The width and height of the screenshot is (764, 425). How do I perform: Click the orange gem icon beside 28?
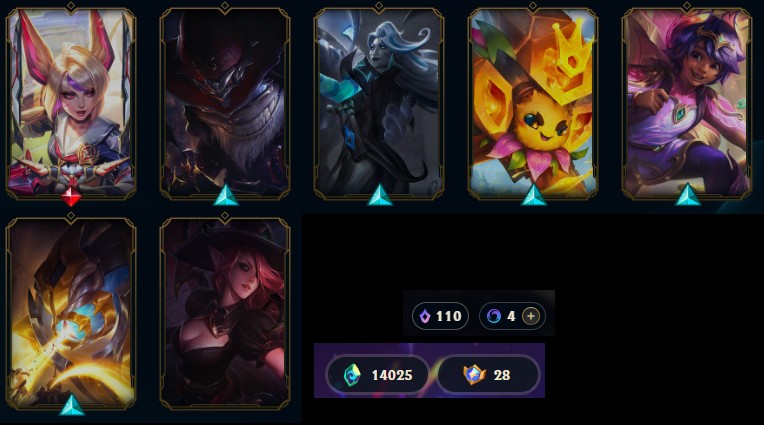(x=474, y=374)
